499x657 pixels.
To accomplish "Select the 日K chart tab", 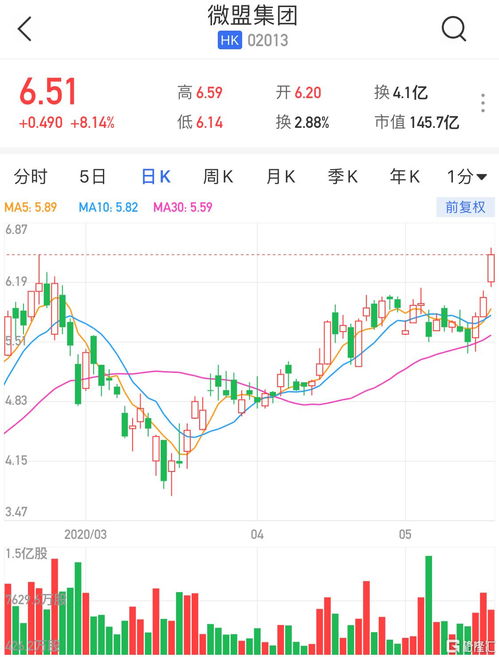I will pyautogui.click(x=156, y=176).
